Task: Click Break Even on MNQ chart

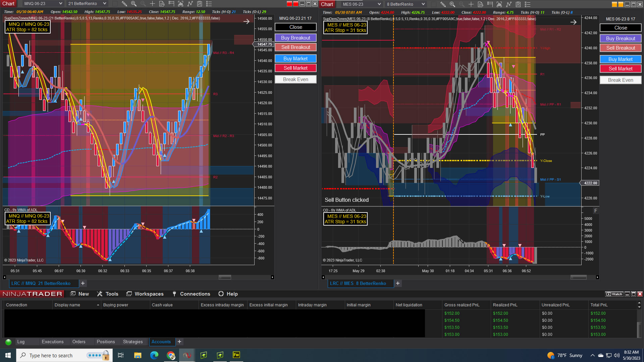Action: 296,79
